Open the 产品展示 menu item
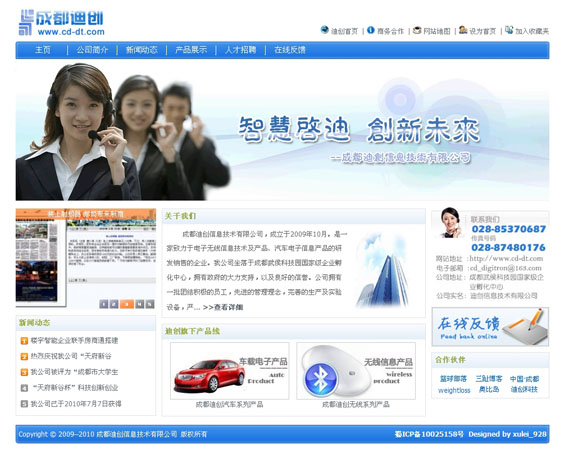Image resolution: width=565 pixels, height=449 pixels. click(x=191, y=50)
